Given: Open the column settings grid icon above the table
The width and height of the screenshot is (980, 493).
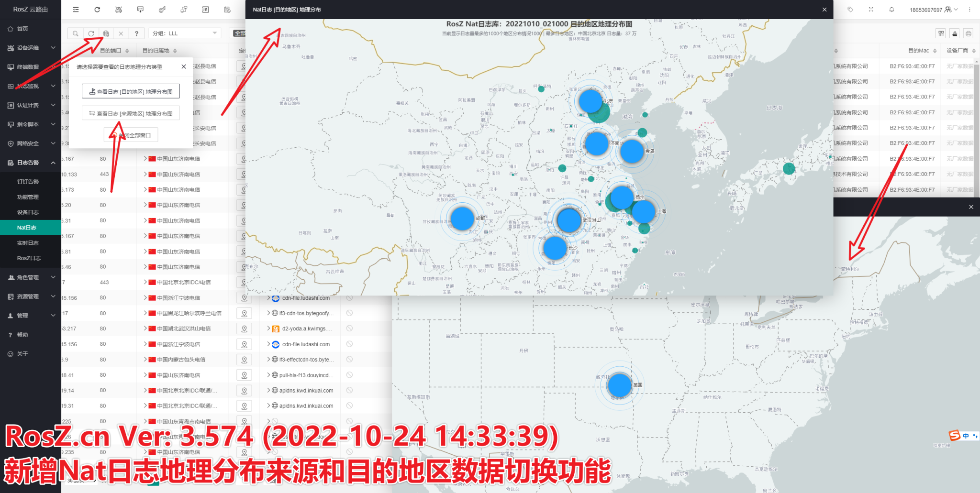Looking at the screenshot, I should (941, 33).
